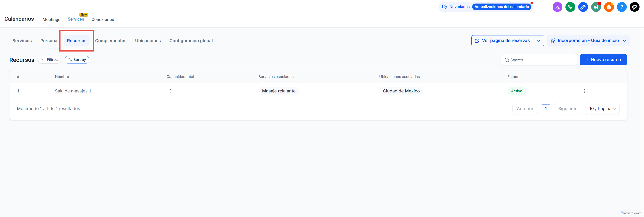Open the Sort by options

[77, 60]
